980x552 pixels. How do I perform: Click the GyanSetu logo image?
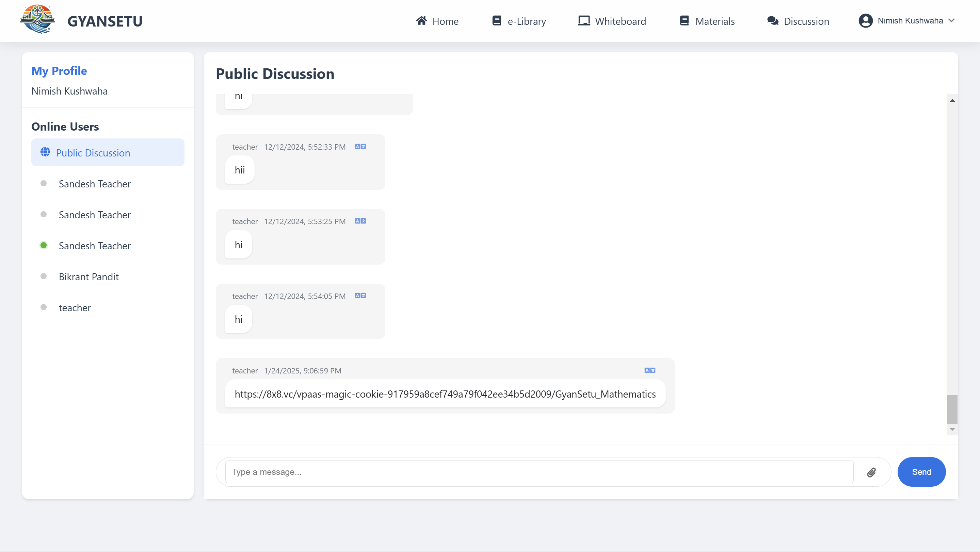[37, 20]
